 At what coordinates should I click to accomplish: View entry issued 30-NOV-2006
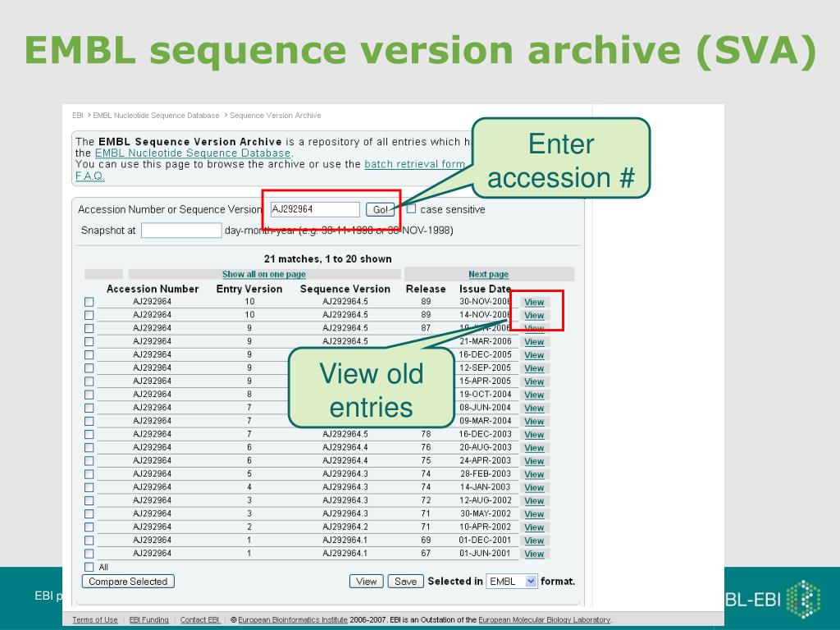(534, 302)
